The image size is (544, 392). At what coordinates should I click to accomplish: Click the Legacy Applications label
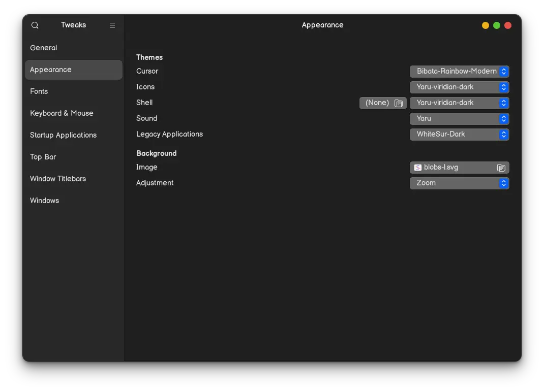(170, 135)
